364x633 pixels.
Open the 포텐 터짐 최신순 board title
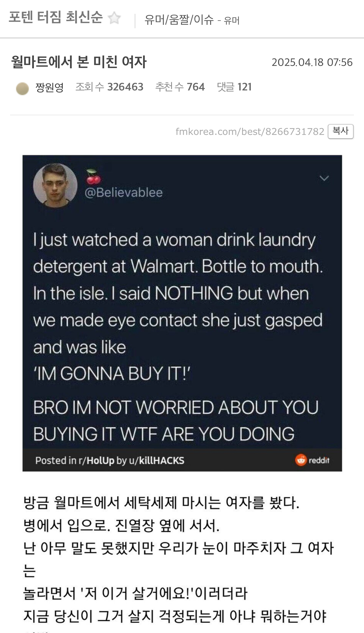56,17
